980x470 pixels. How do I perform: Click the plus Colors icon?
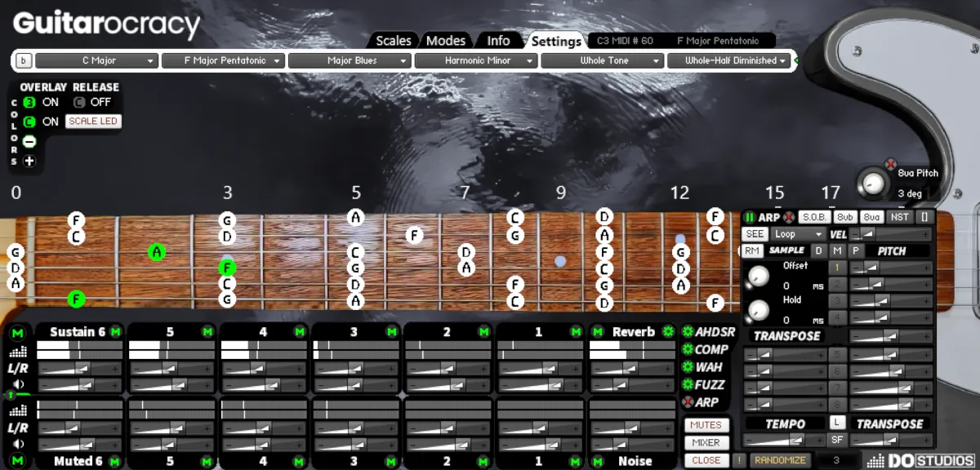click(29, 161)
